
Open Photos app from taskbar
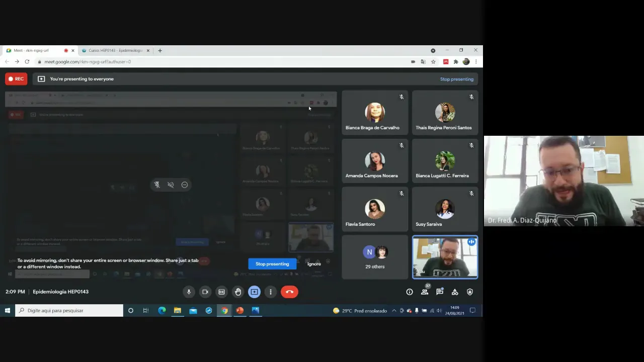pyautogui.click(x=256, y=311)
